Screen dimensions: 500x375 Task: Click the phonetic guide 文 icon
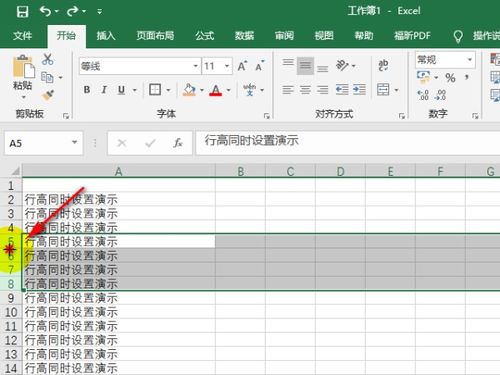249,90
